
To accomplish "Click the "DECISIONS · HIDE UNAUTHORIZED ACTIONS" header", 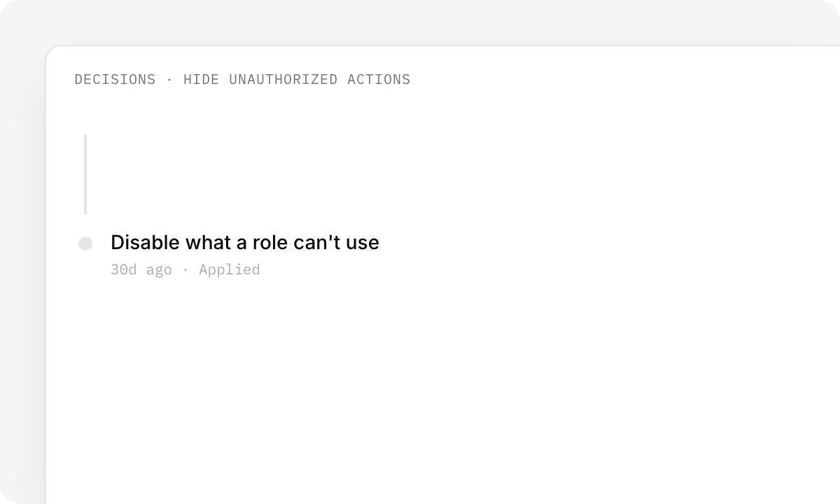I will point(242,80).
